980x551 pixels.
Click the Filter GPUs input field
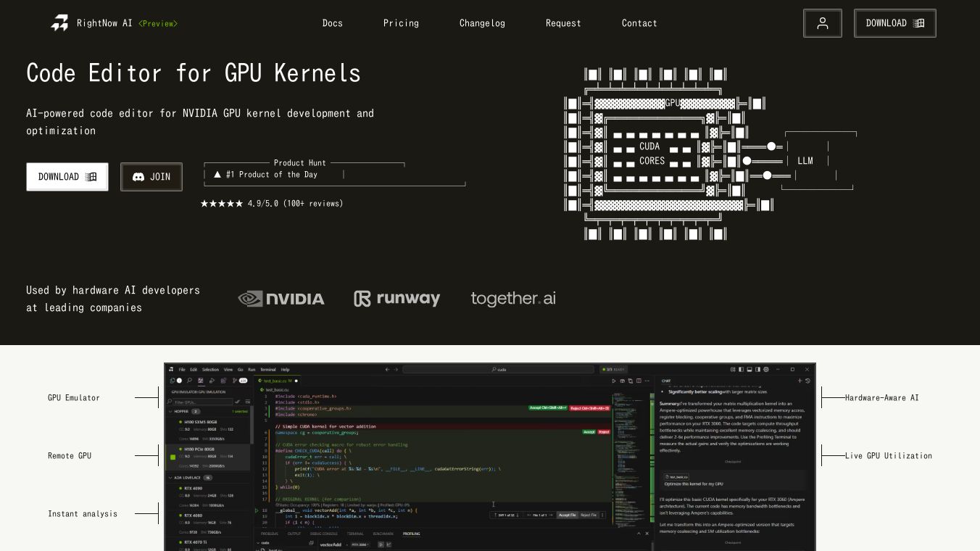pyautogui.click(x=202, y=402)
